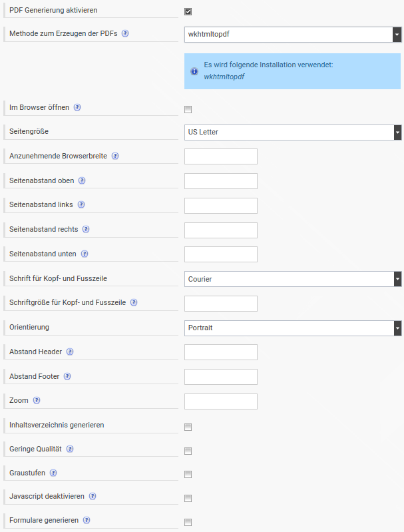Click the Inhaltsverzeichnis generieren label

pyautogui.click(x=57, y=425)
